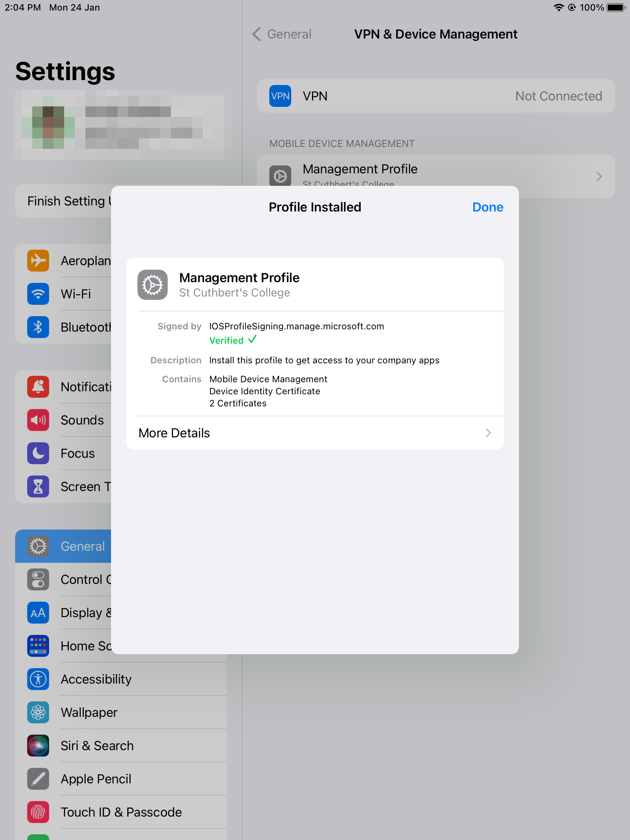Tap the St Cuthbert's College subtitle in dialog
The height and width of the screenshot is (840, 630).
click(234, 293)
